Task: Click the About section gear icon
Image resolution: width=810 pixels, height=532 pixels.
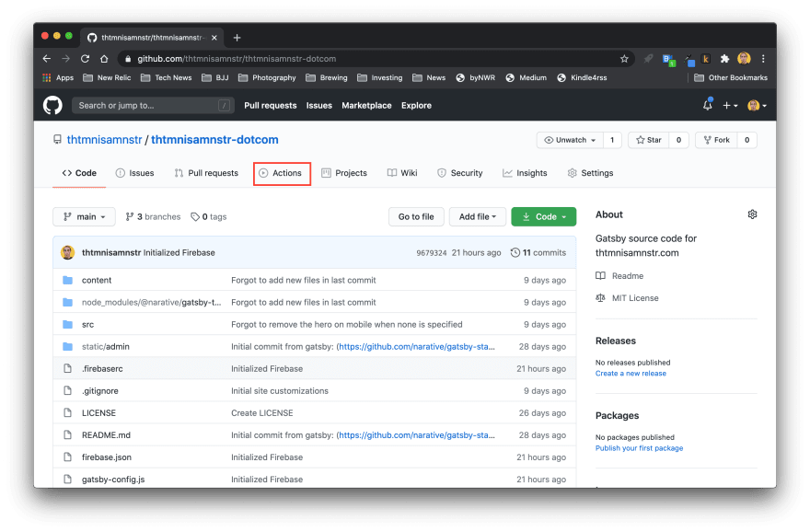Action: [x=752, y=214]
